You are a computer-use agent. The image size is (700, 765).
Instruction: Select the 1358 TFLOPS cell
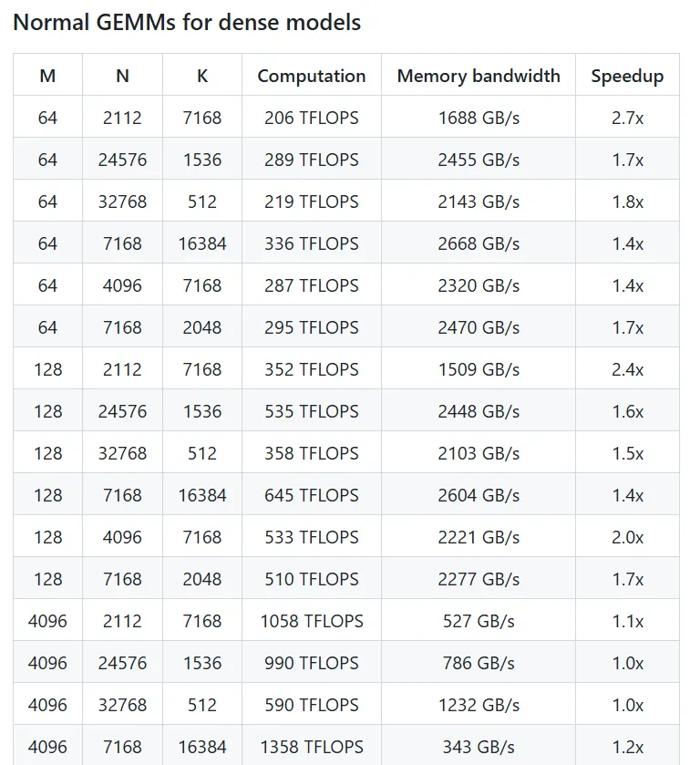311,747
